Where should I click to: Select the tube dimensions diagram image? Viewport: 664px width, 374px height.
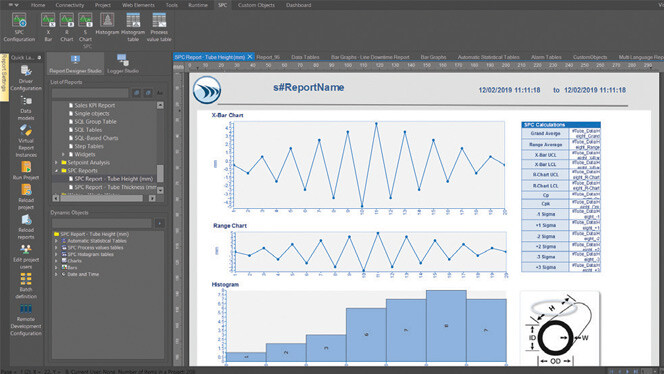560,329
